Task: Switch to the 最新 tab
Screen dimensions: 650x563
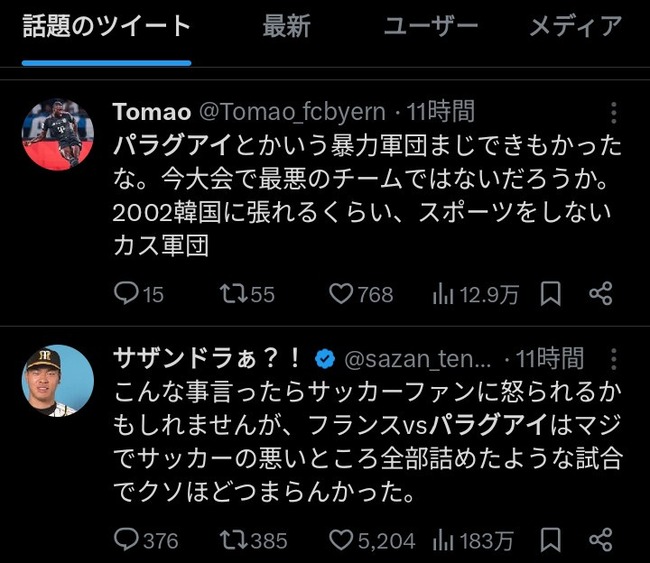Action: (x=286, y=26)
